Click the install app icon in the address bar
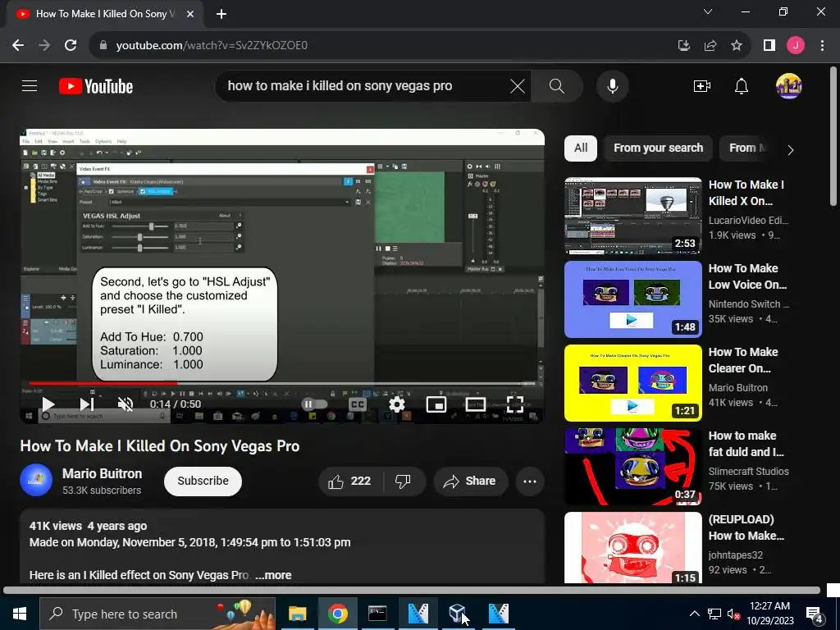Screen dimensions: 840x630 (683, 46)
